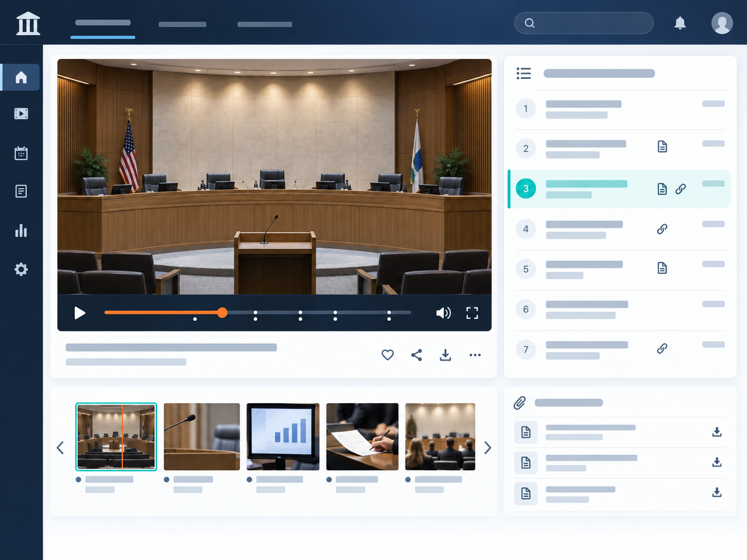Select the first underlined top navigation tab
This screenshot has width=747, height=560.
click(x=103, y=23)
